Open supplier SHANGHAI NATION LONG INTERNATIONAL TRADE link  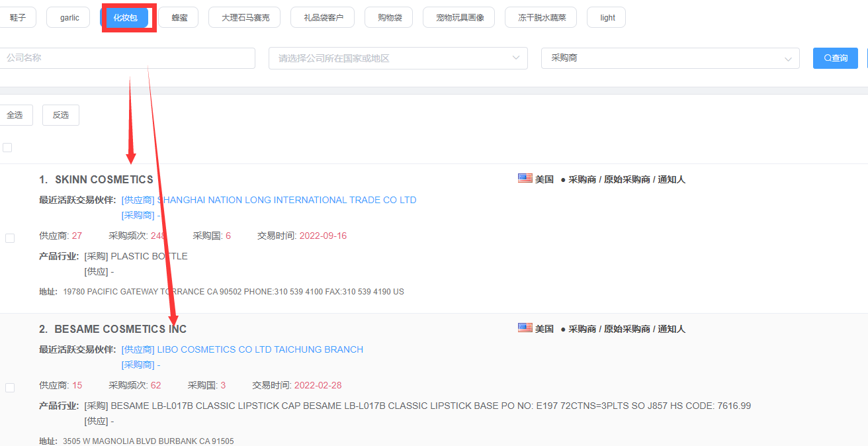[x=286, y=200]
